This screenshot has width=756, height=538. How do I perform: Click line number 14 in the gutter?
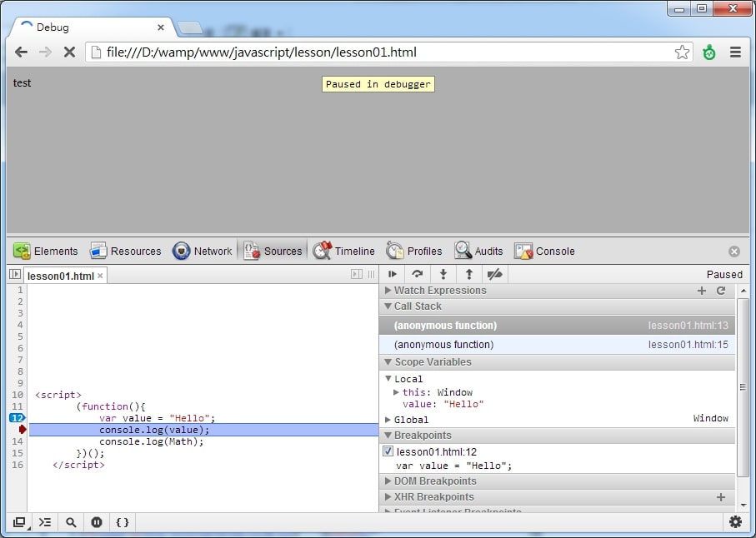(18, 441)
